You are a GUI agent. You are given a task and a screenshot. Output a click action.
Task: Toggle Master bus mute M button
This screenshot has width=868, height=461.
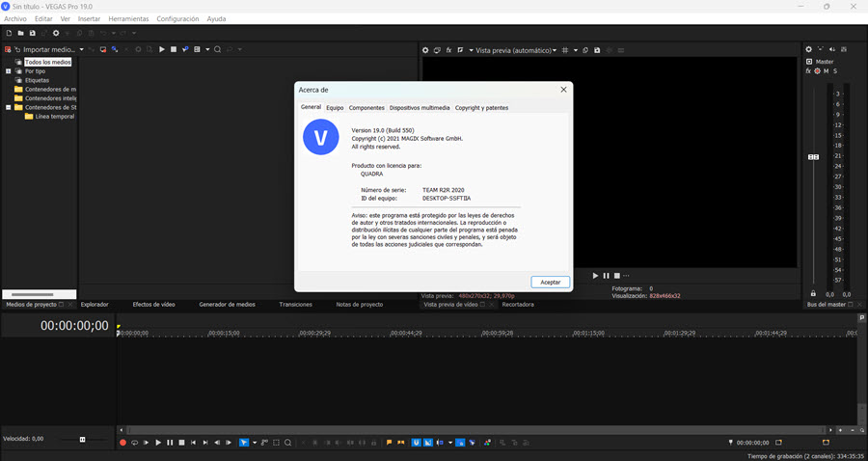826,71
